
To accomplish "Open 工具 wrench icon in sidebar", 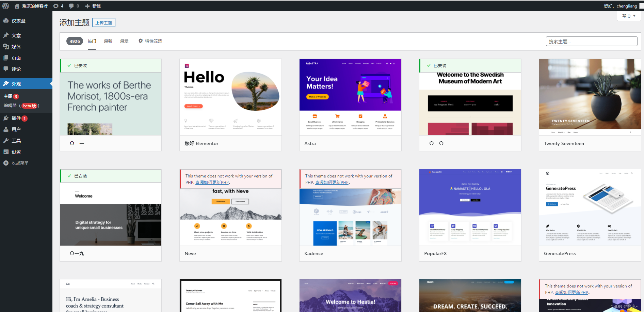I will pyautogui.click(x=6, y=141).
